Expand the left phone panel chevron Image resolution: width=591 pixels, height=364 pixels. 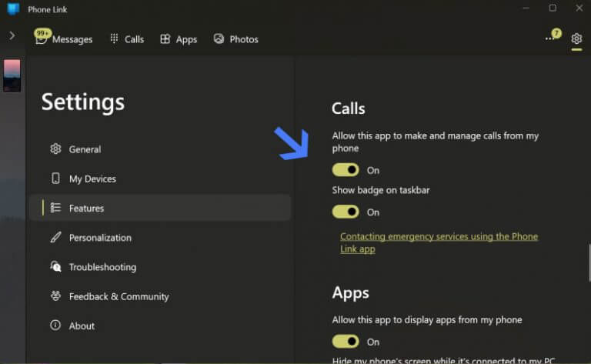pyautogui.click(x=12, y=36)
